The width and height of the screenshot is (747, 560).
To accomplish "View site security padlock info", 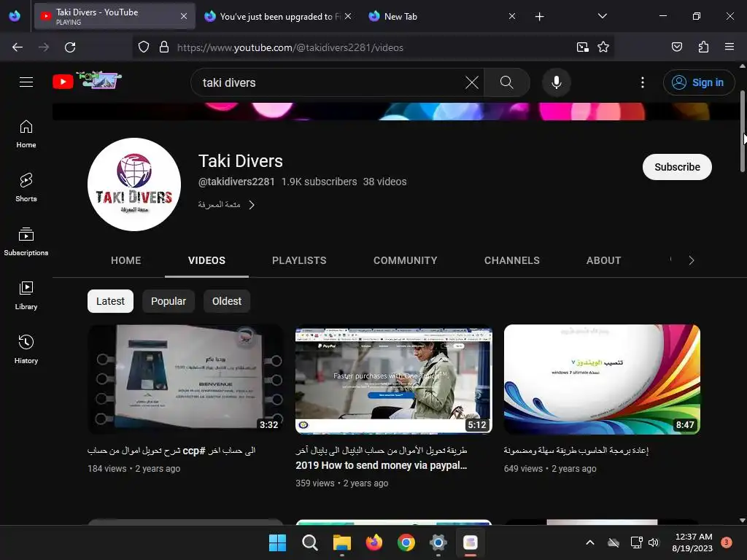I will click(164, 47).
